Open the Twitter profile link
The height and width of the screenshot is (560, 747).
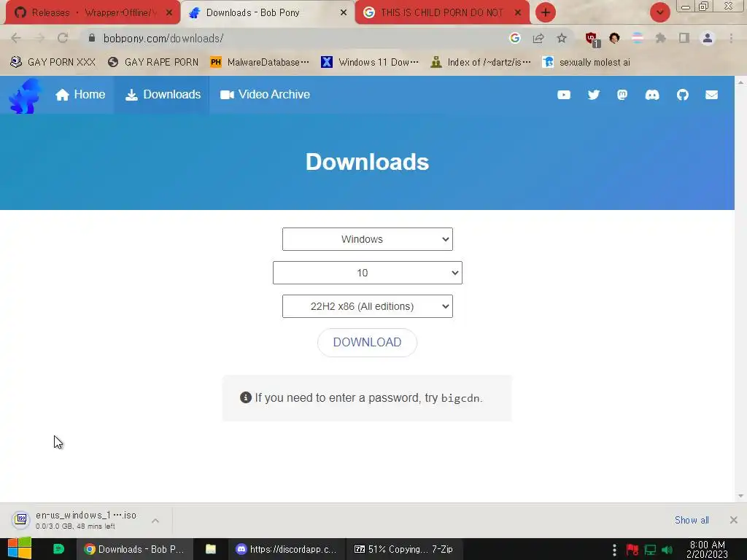tap(593, 95)
